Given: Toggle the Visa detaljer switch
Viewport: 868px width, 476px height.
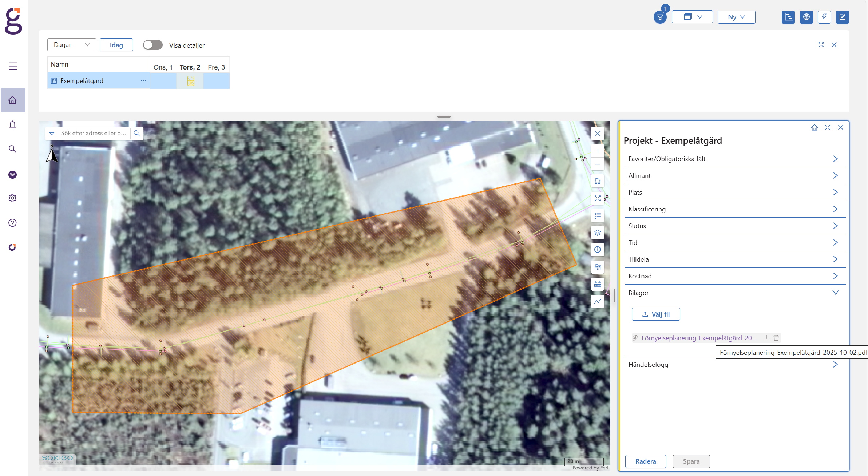Looking at the screenshot, I should [153, 45].
